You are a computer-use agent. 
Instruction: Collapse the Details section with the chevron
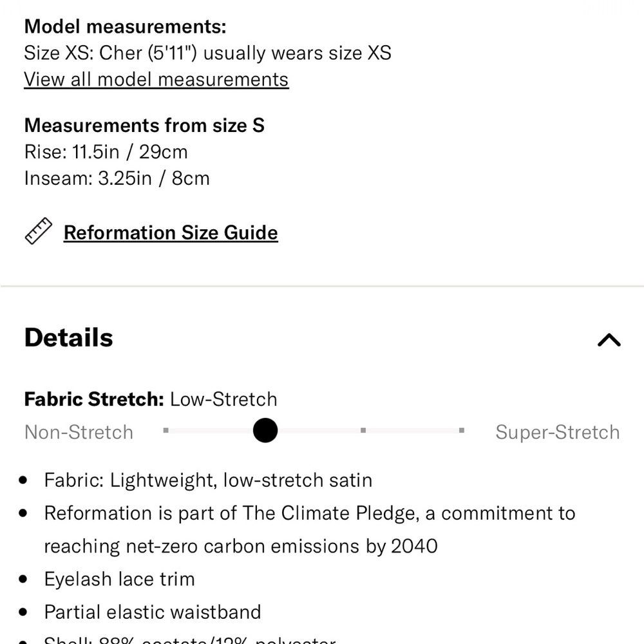(x=609, y=339)
